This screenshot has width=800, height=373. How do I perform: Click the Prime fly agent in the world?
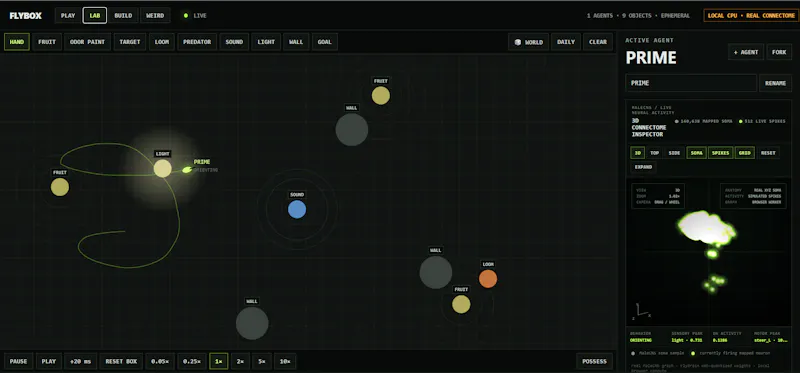187,169
